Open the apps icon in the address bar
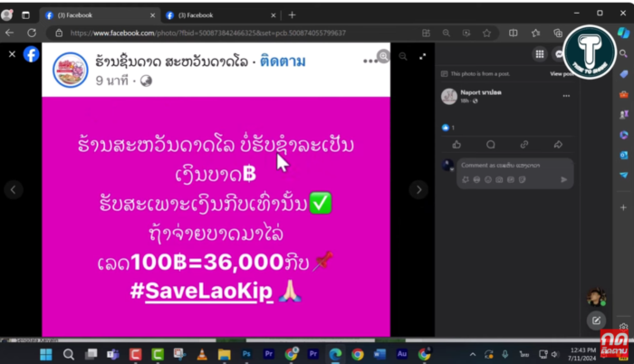Image resolution: width=634 pixels, height=364 pixels. [426, 34]
